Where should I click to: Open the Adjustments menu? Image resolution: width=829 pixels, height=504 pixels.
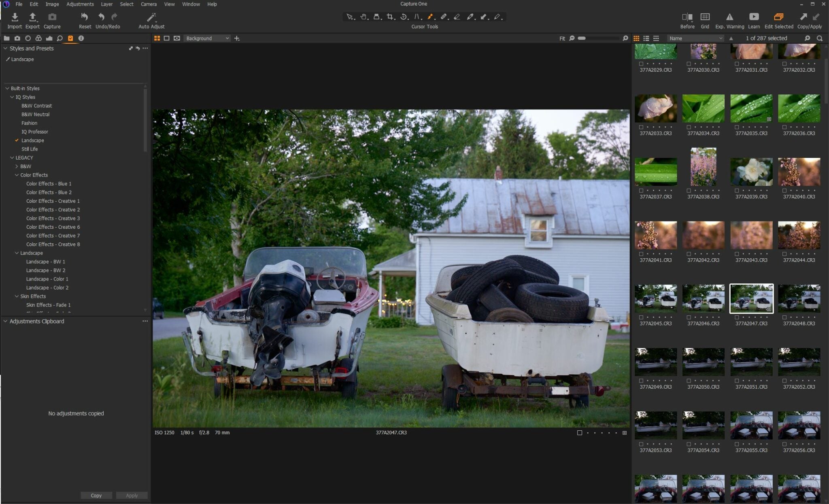[x=80, y=4]
